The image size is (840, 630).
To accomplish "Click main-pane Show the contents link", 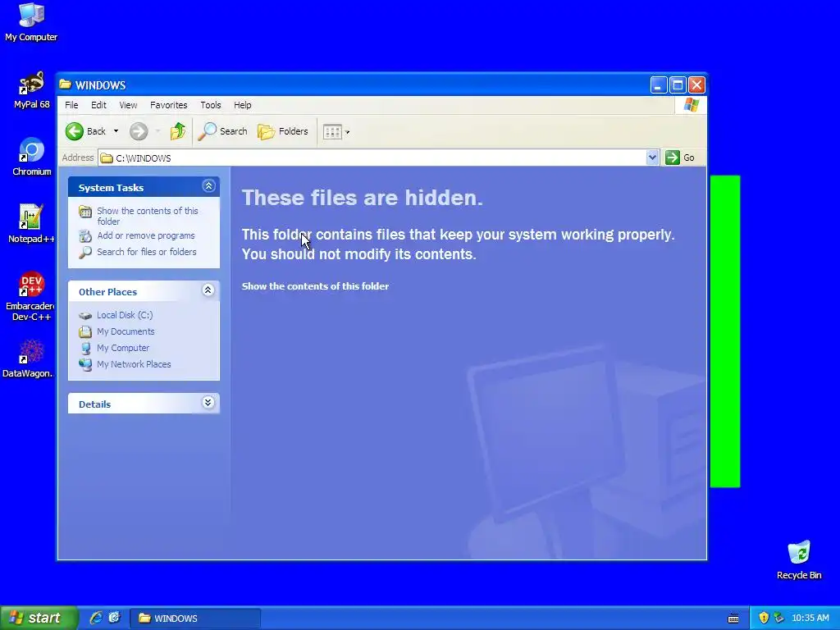I will coord(315,286).
